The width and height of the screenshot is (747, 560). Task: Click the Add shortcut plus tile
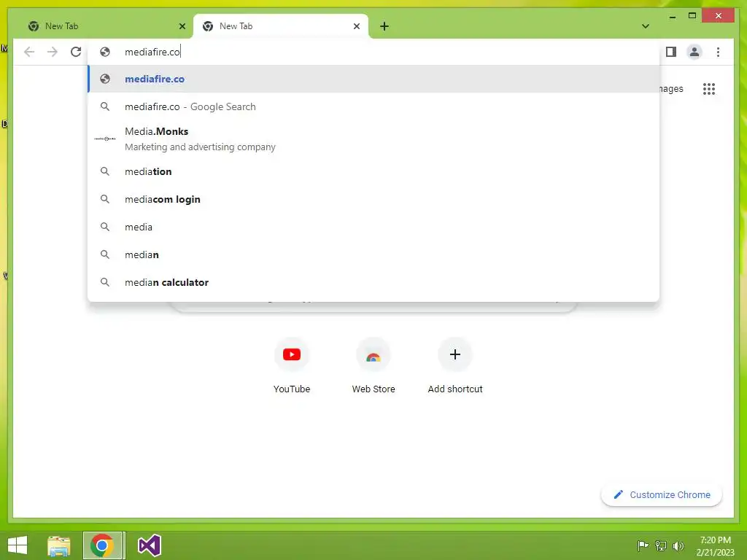455,366
